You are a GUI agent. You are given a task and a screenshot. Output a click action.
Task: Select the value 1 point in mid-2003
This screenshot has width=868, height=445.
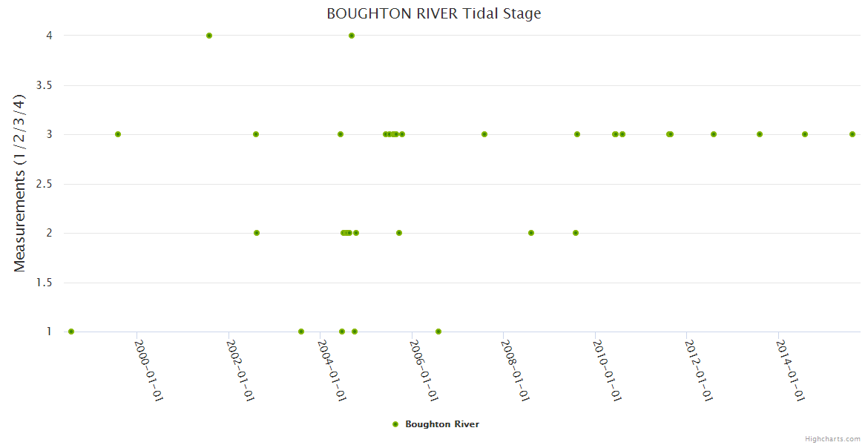(x=301, y=332)
